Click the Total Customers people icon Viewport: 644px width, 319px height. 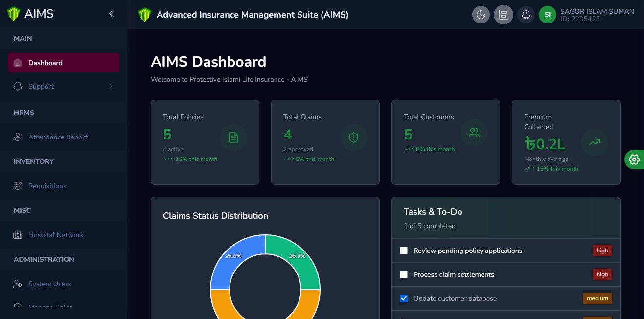pyautogui.click(x=474, y=133)
